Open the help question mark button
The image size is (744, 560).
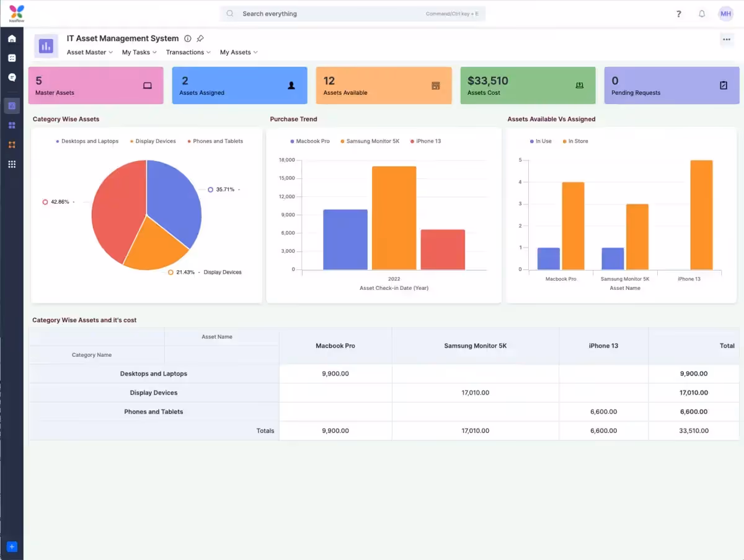tap(678, 13)
